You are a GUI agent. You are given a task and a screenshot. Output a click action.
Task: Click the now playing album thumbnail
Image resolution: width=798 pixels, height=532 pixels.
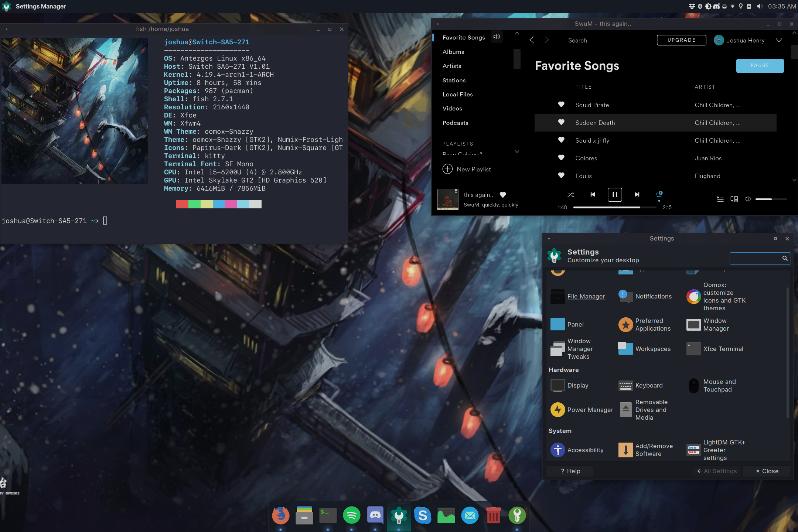[448, 199]
